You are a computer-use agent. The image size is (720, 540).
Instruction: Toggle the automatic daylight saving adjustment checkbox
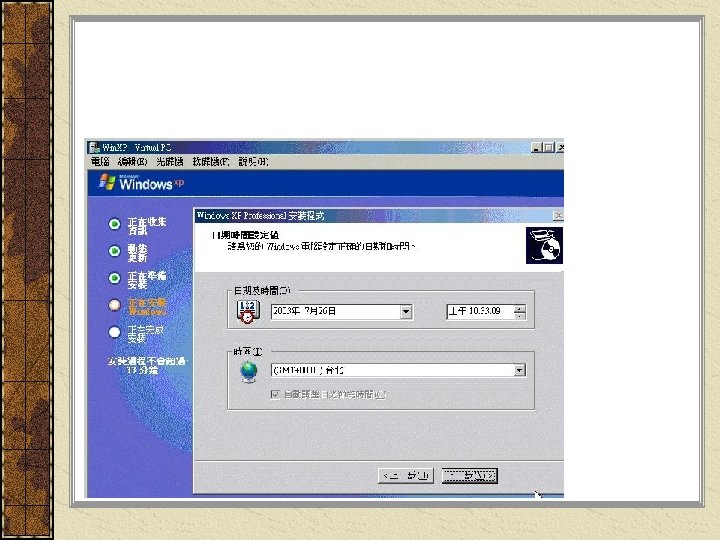tap(275, 394)
